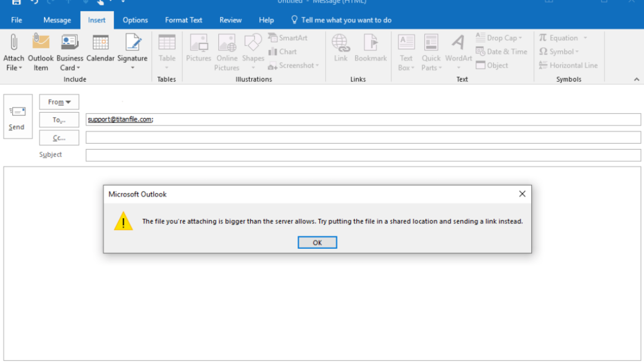Dismiss the error dialog with OK
This screenshot has height=362, width=644.
[x=317, y=242]
